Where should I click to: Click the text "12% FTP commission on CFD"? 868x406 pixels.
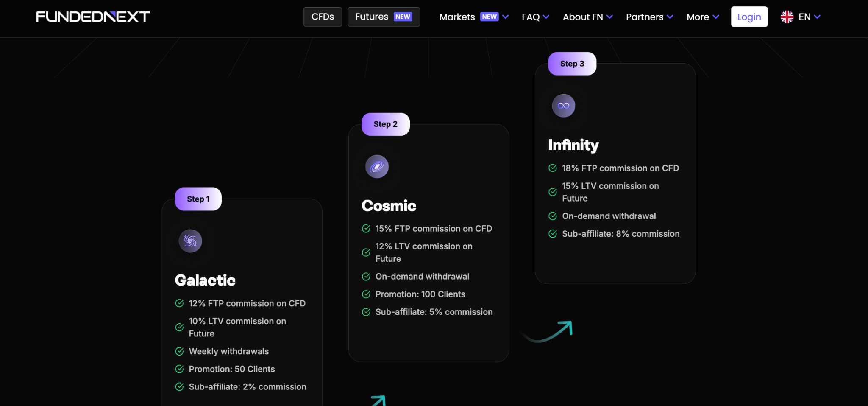(x=247, y=303)
